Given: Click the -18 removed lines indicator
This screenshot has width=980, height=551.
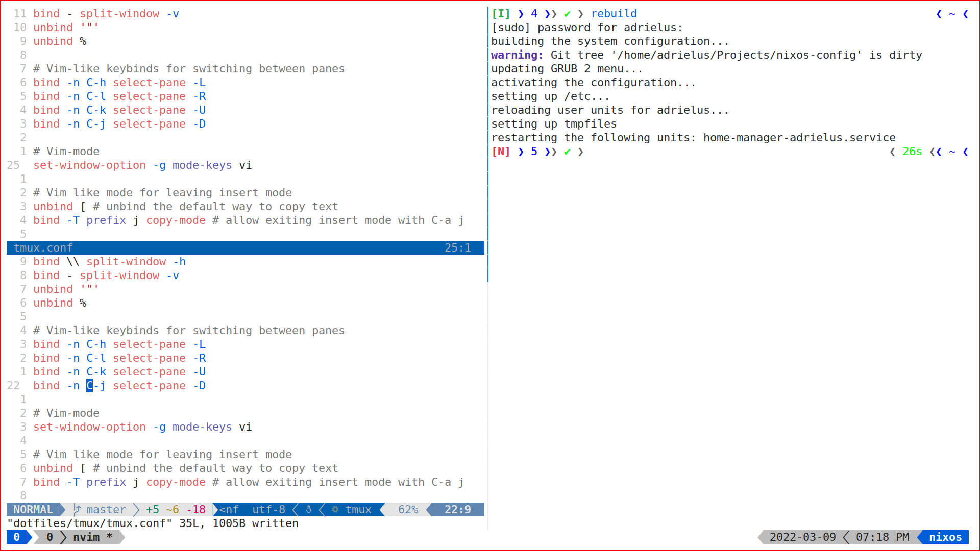Looking at the screenshot, I should [x=195, y=509].
